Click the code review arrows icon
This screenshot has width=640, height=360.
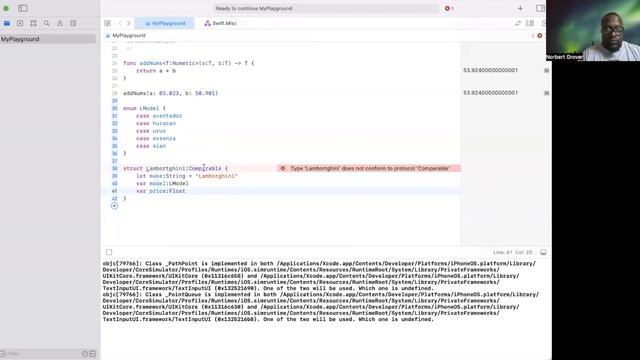pyautogui.click(x=518, y=23)
